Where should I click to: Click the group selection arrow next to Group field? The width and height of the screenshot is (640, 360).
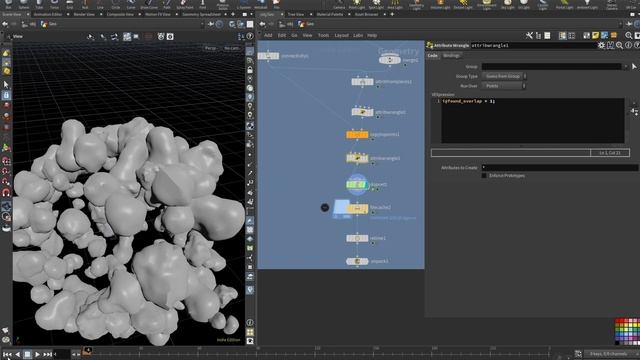634,66
